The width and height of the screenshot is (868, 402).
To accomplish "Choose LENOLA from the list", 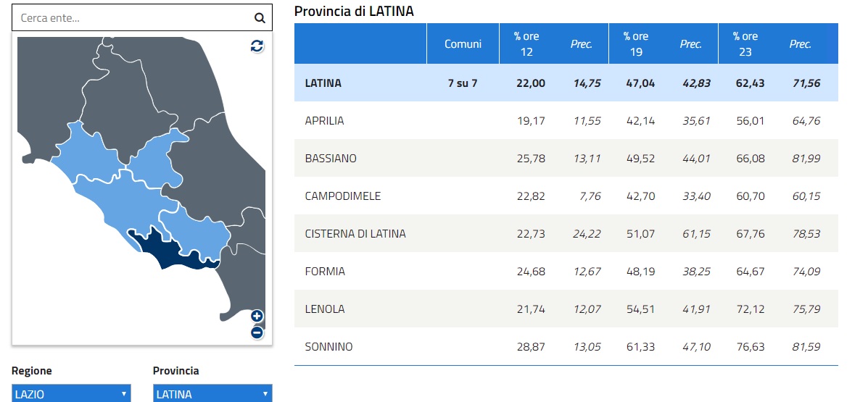I will tap(324, 309).
